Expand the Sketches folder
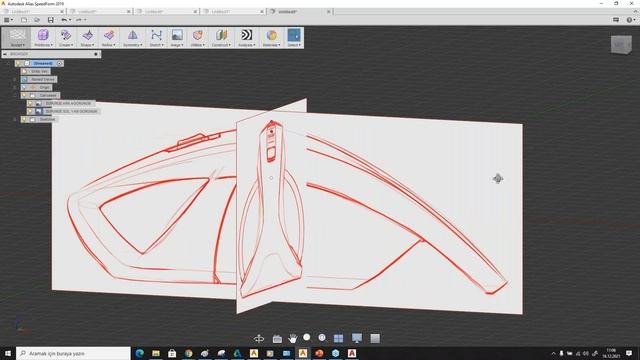Screen dimensions: 640x360 click(x=15, y=119)
